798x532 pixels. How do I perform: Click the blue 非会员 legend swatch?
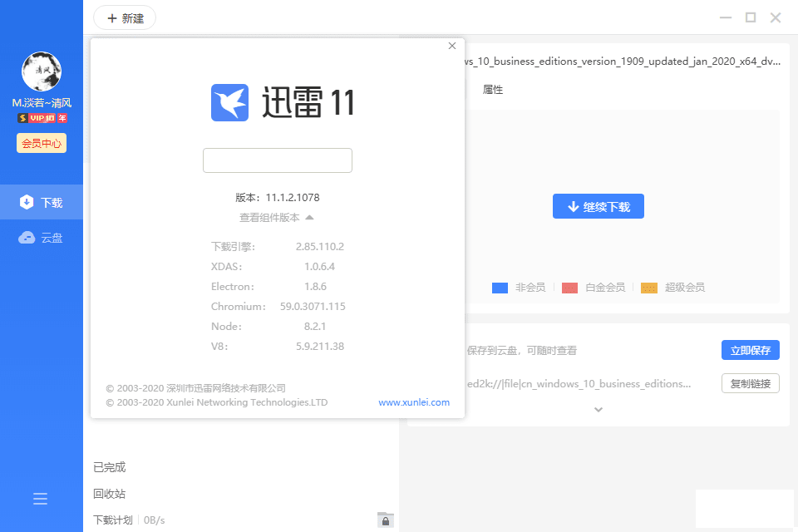click(x=500, y=288)
